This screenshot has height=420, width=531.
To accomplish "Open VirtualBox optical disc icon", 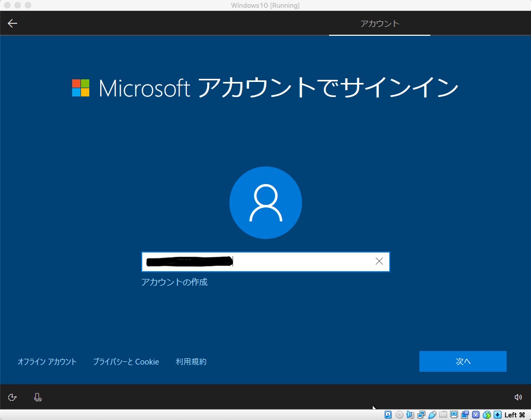I will pos(399,415).
